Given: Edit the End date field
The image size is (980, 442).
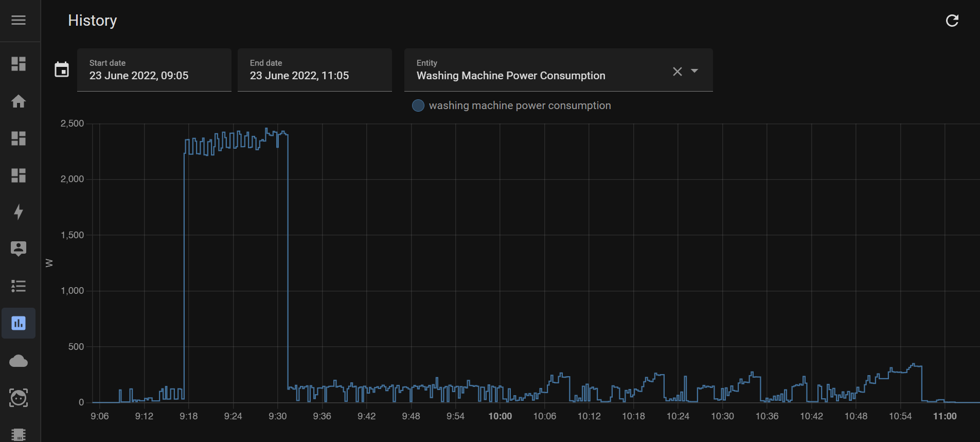Looking at the screenshot, I should (x=315, y=70).
